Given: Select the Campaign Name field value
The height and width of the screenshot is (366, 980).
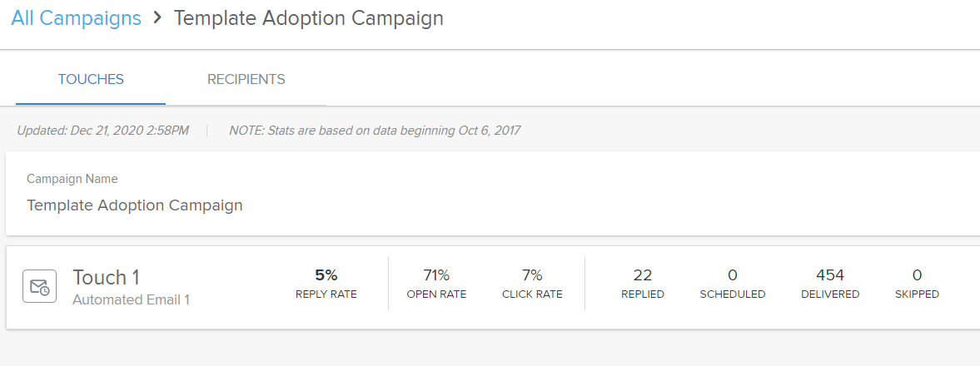Looking at the screenshot, I should (134, 205).
